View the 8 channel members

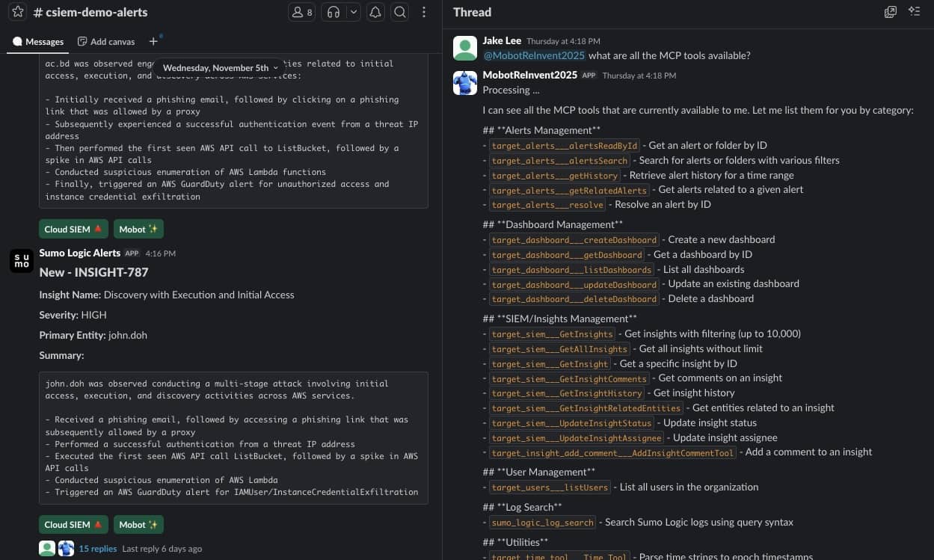[301, 12]
